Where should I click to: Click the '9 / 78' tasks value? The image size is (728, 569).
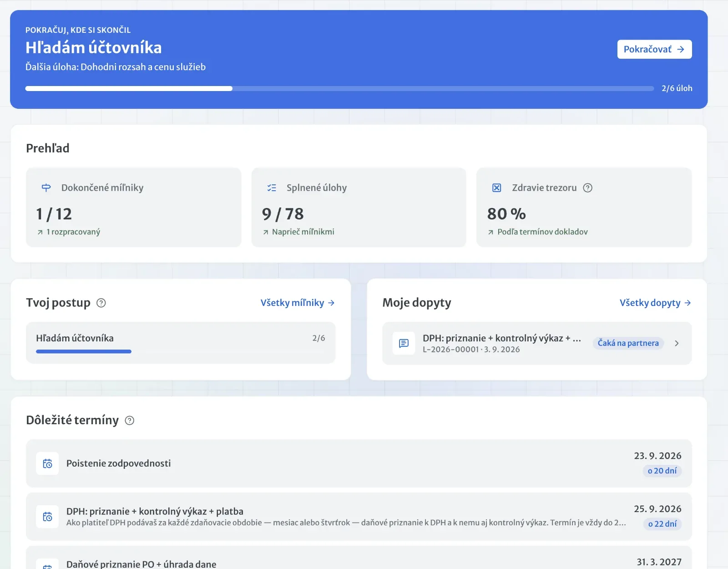click(283, 214)
